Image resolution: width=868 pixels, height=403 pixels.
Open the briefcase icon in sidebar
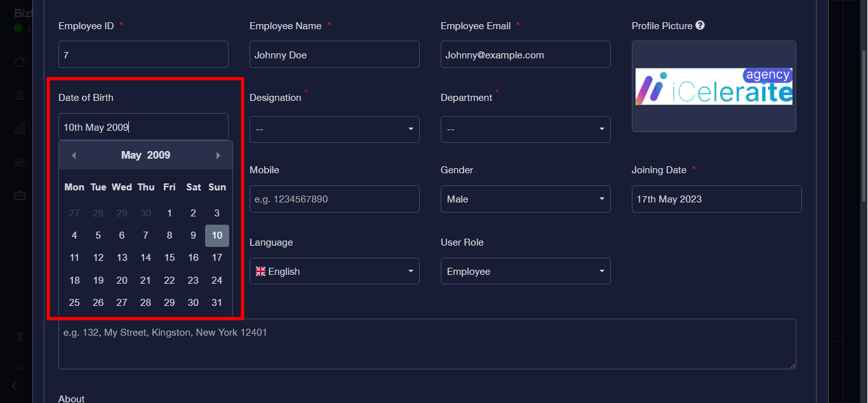pyautogui.click(x=20, y=195)
